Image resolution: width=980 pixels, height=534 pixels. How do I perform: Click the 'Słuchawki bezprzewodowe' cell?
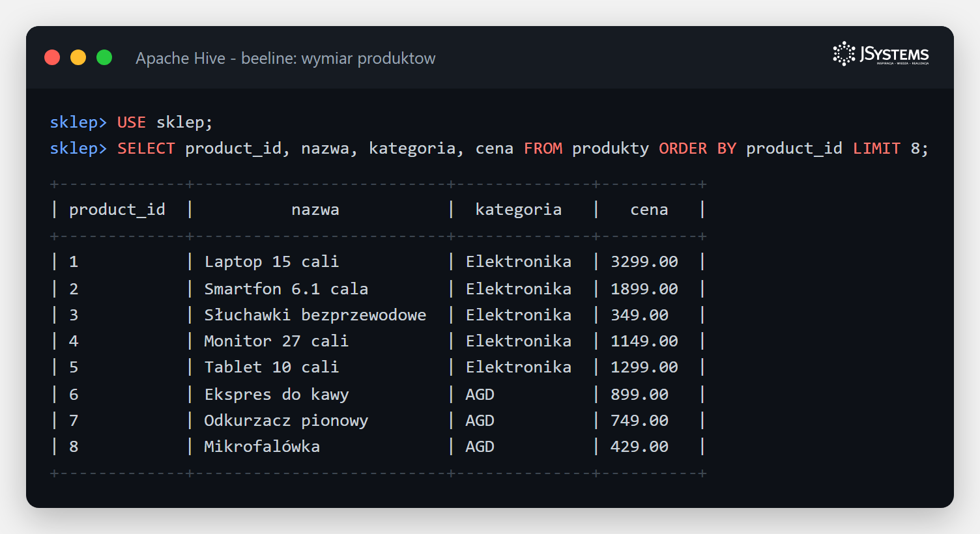click(315, 315)
